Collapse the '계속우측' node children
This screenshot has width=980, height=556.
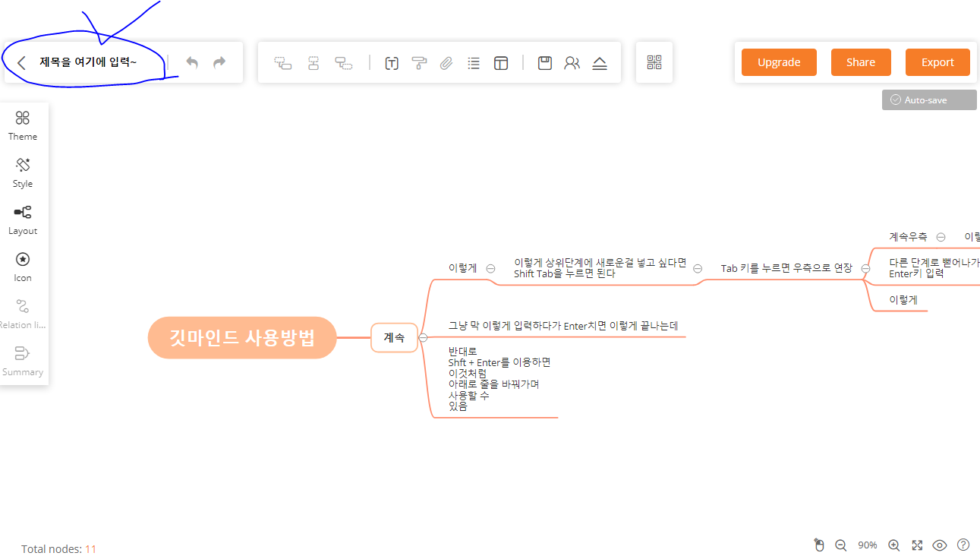941,237
